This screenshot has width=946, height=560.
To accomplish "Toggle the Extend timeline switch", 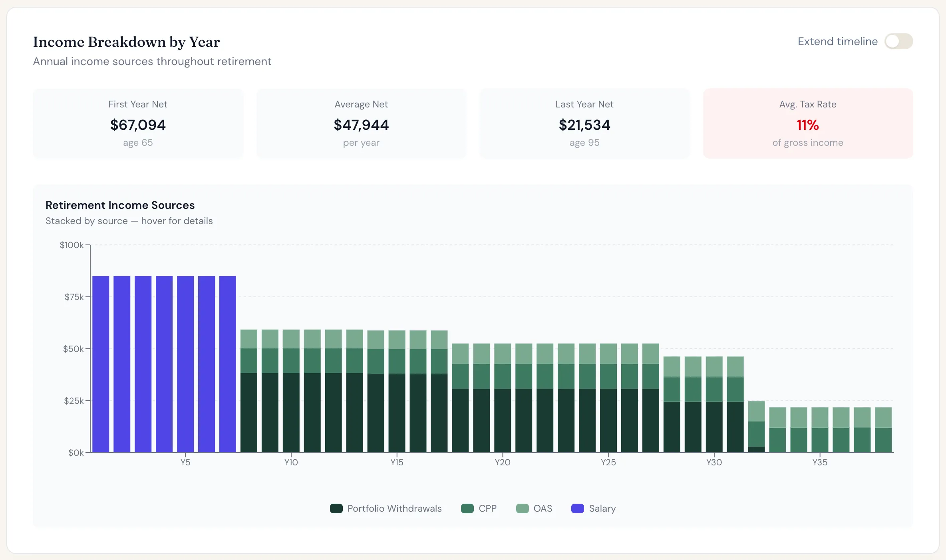I will coord(898,41).
